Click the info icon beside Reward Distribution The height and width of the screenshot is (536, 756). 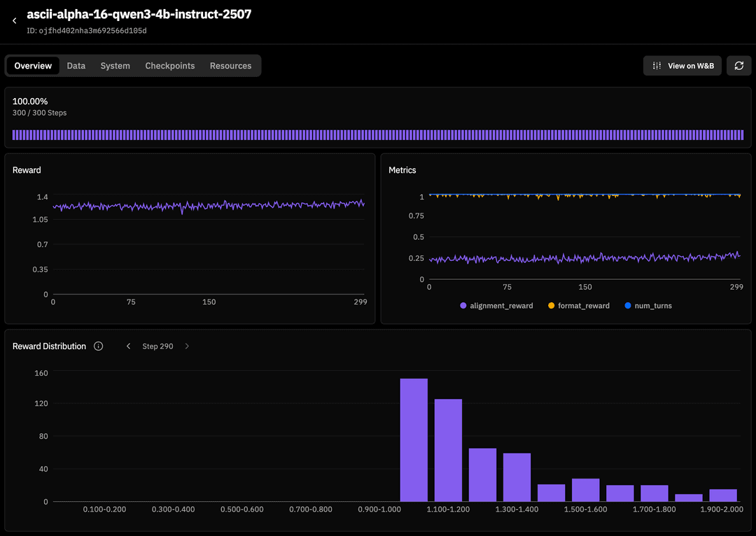(x=98, y=346)
